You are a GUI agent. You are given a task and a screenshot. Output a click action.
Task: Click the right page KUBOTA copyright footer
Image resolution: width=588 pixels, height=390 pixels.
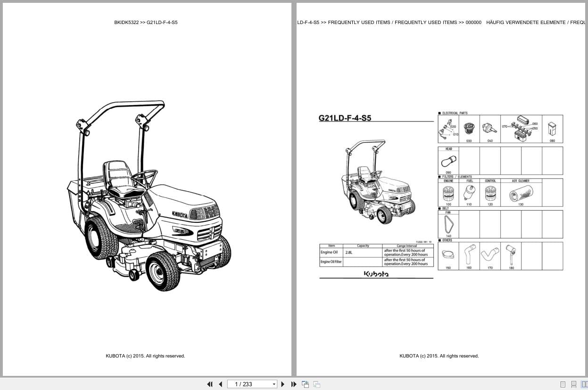(x=439, y=356)
